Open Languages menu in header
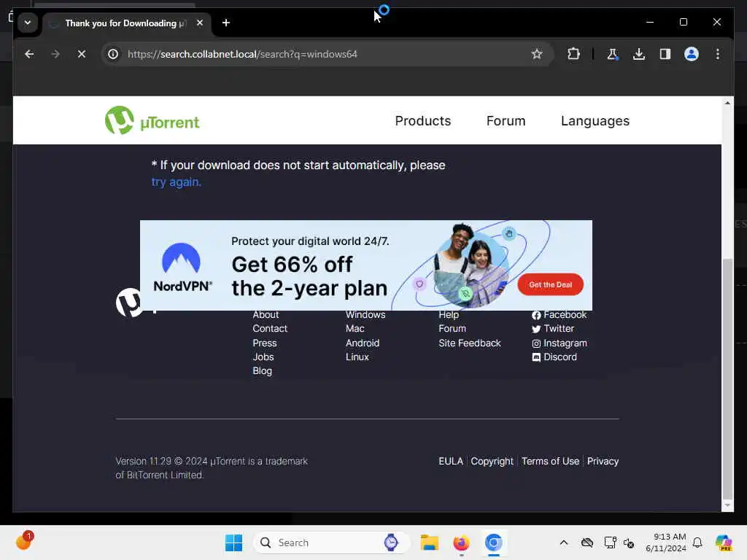The image size is (747, 560). click(595, 121)
